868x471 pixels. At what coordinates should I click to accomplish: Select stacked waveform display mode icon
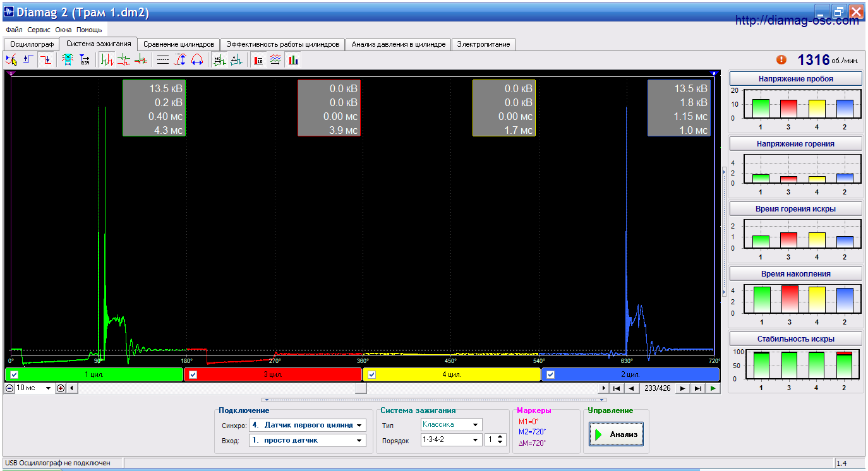[124, 60]
